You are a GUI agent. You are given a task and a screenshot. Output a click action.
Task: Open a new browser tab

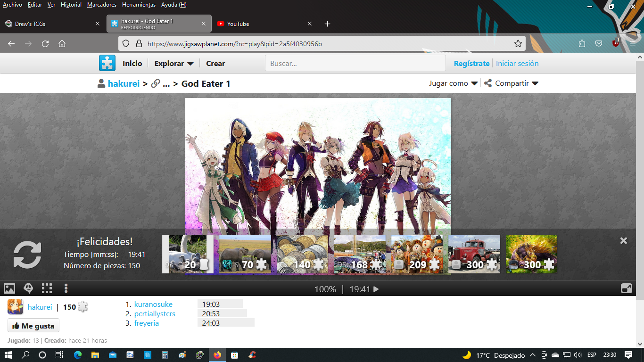(328, 24)
